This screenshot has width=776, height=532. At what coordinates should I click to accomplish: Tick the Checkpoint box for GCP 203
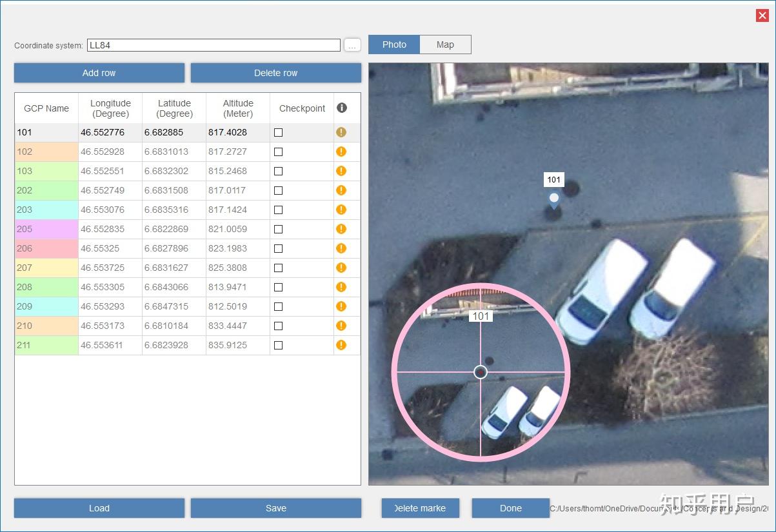[278, 210]
